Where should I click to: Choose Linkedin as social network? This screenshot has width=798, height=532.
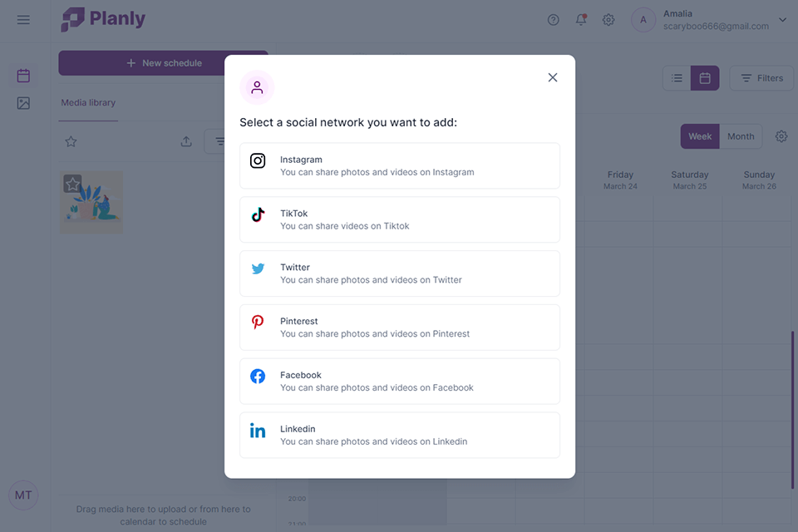coord(400,435)
